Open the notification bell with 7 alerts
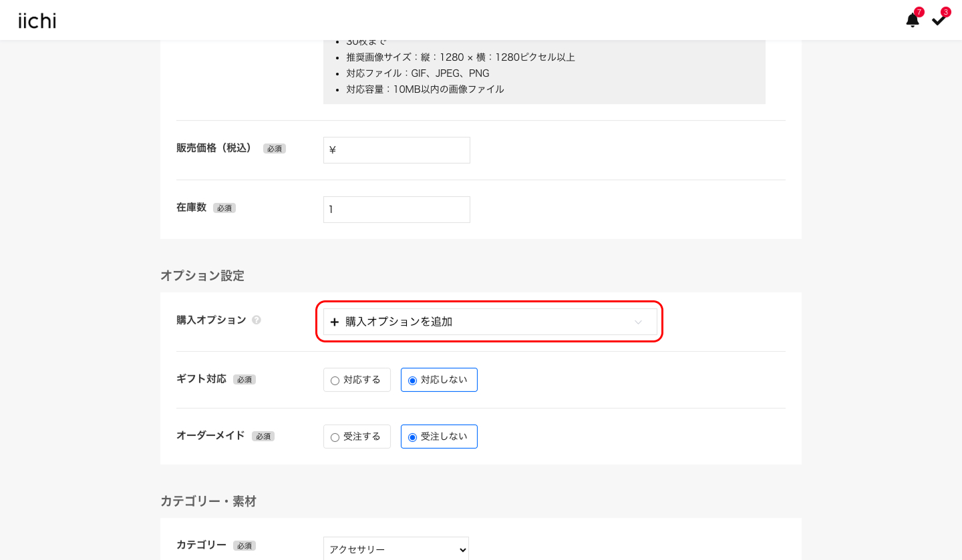This screenshot has height=560, width=962. point(913,20)
